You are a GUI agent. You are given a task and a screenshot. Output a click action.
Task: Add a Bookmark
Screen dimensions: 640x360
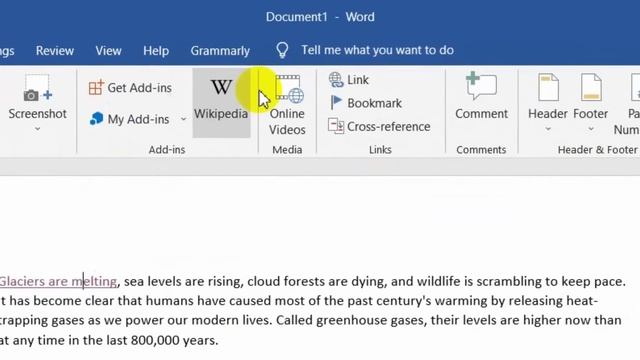366,103
